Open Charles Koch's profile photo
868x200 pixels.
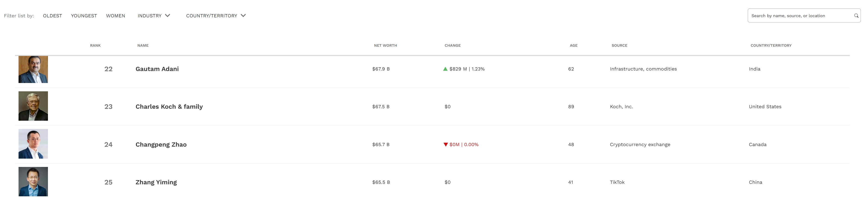click(x=33, y=106)
